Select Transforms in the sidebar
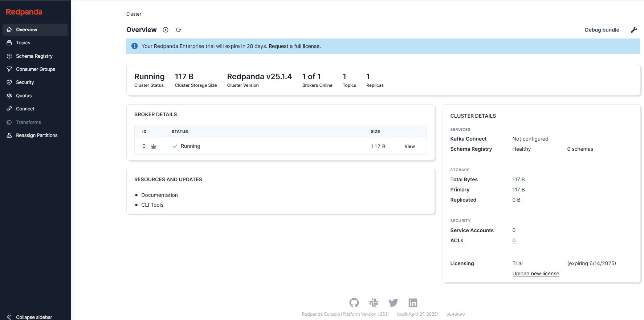This screenshot has width=644, height=320. [x=35, y=122]
